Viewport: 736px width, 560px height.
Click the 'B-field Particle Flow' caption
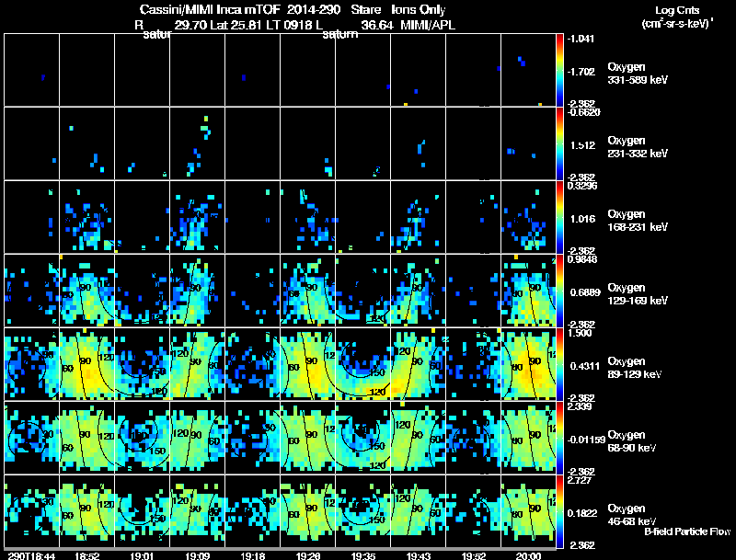point(687,531)
